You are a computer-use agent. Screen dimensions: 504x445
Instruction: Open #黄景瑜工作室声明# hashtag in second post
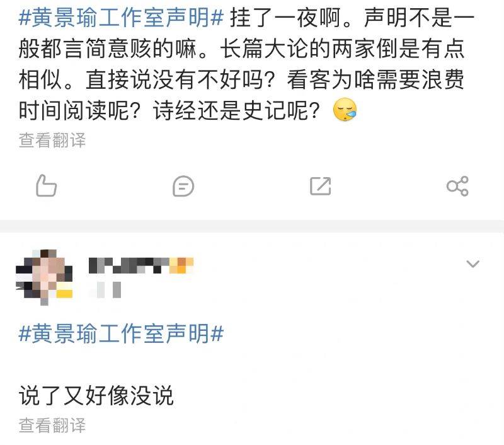point(121,333)
